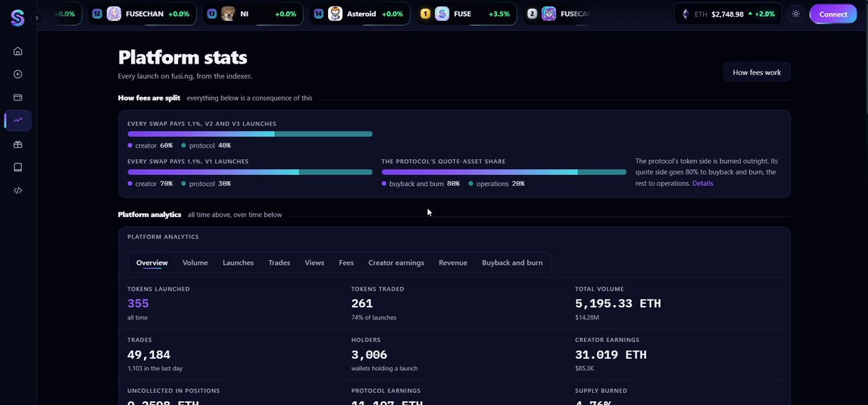Click rank badge 14 in ticker
Viewport: 868px width, 405px height.
[319, 14]
